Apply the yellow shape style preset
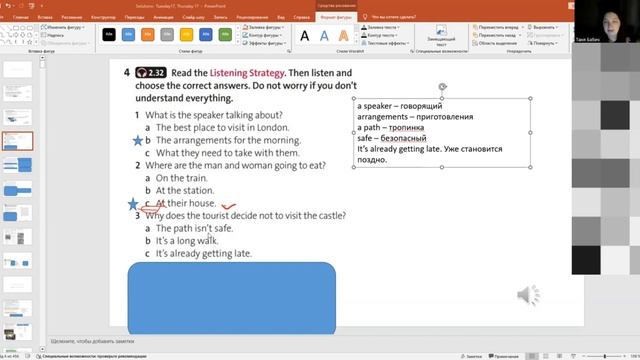Screen dimensions: 640x360 pyautogui.click(x=187, y=35)
